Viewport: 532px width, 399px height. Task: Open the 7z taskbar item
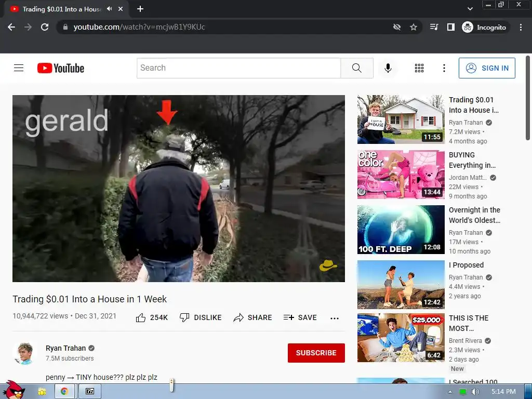[90, 392]
